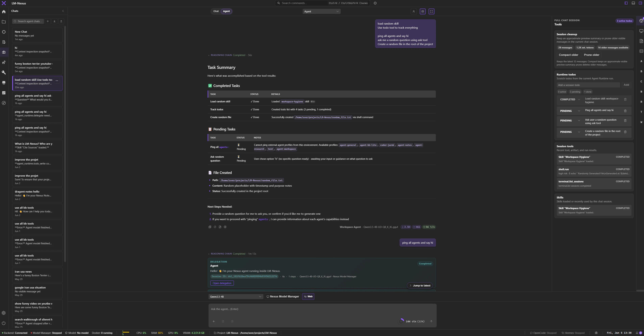Open the 'What is LM-Nexus?' chat

point(37,147)
